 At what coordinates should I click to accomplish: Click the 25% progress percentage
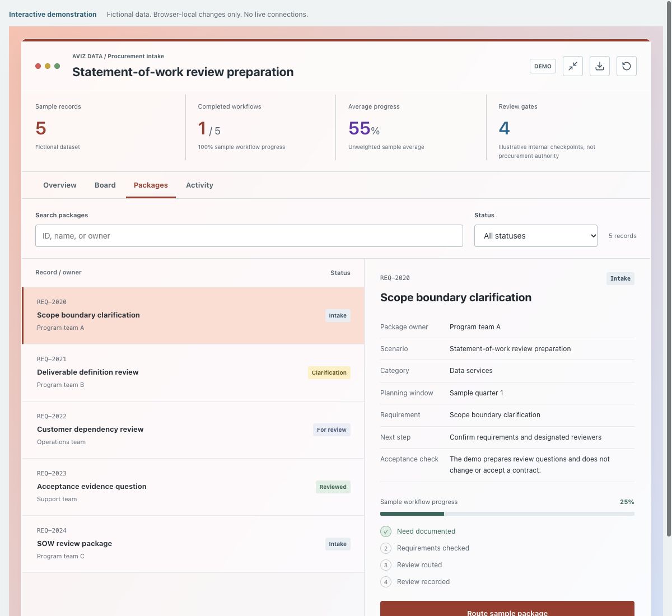[x=627, y=502]
